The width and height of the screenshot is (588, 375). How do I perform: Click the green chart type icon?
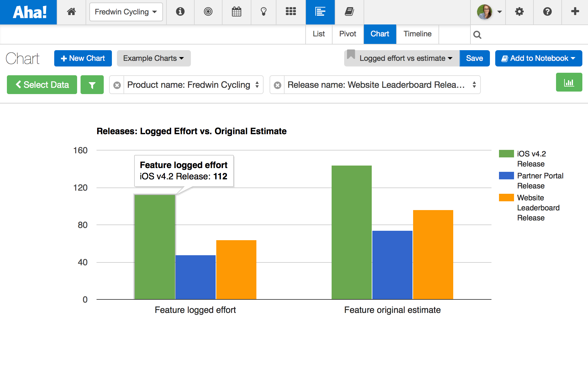coord(569,82)
